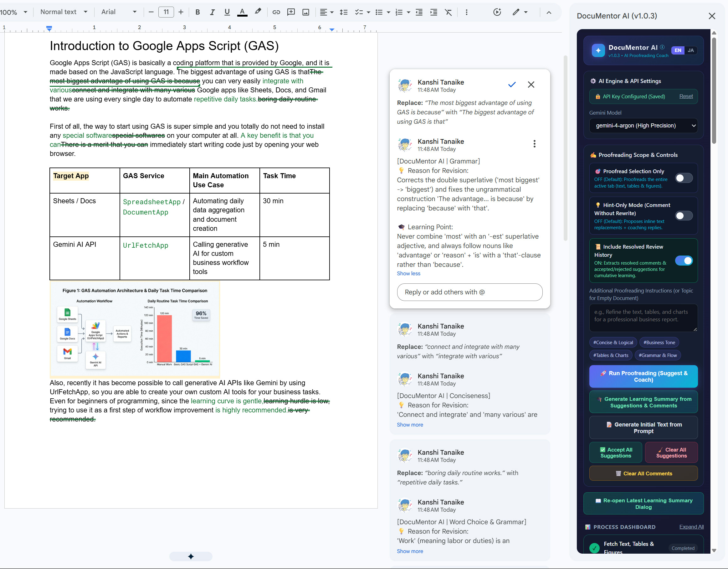Viewport: 728px width, 569px height.
Task: Switch sidebar language to JA
Action: pos(691,50)
